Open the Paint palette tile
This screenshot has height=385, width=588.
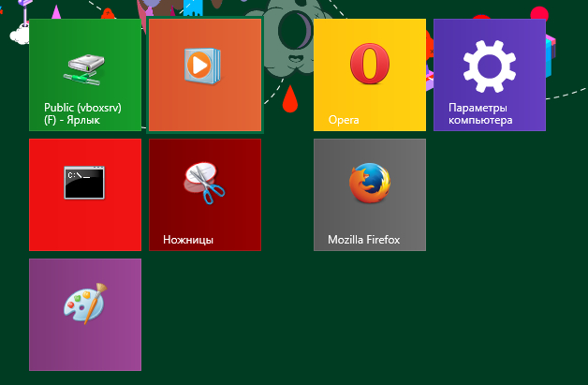pyautogui.click(x=85, y=315)
